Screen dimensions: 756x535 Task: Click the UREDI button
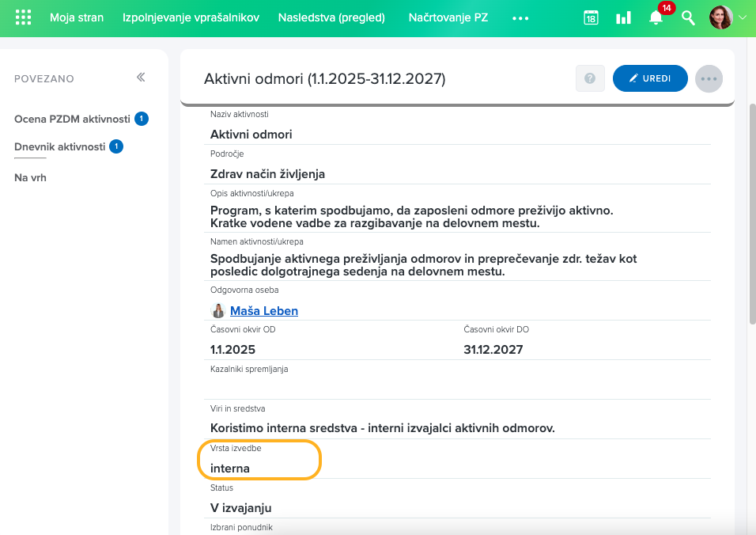pos(650,78)
